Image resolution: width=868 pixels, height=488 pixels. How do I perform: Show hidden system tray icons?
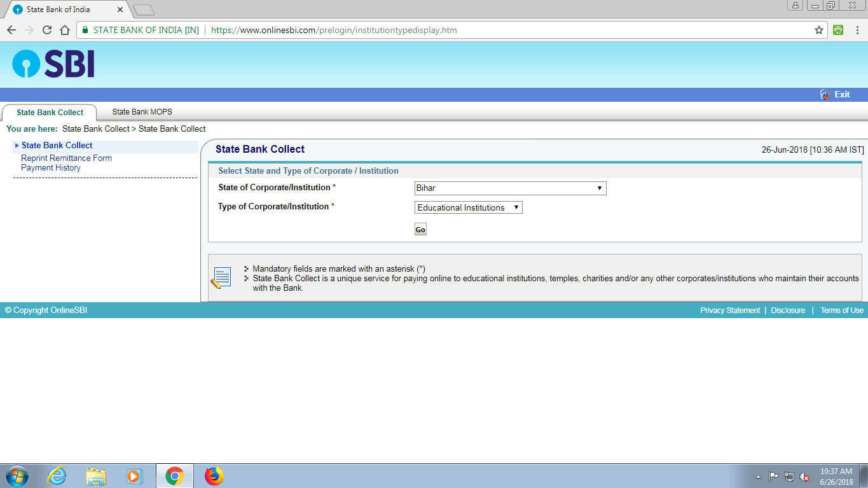[x=758, y=477]
